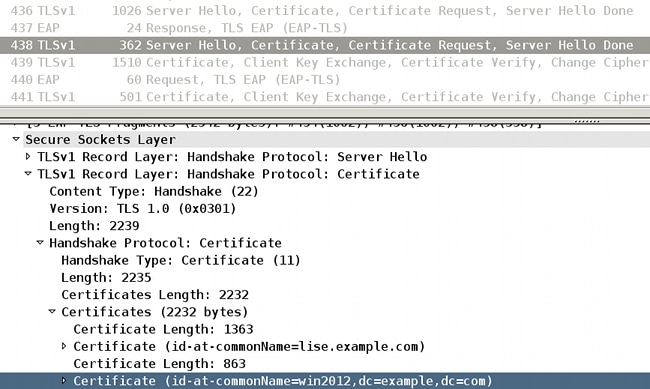Select Version: TLS 1.0 (0x0301) field
Screen dimensions: 650x389
pyautogui.click(x=143, y=208)
